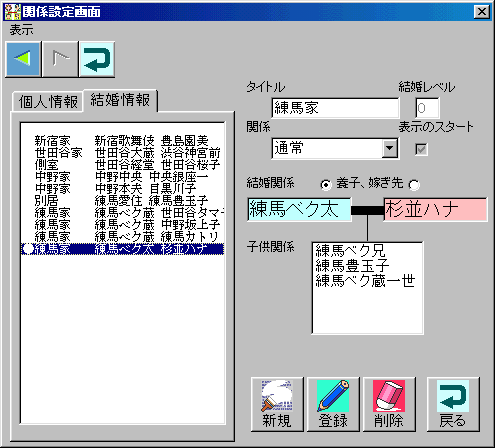Select the radio button after 養子、嫁ぎ先
The height and width of the screenshot is (448, 495).
click(x=414, y=185)
